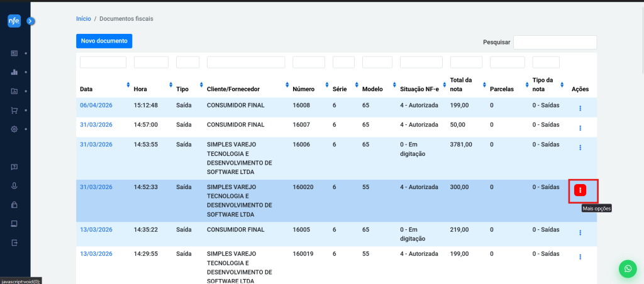Sort the table by the Data column
Image resolution: width=644 pixels, height=284 pixels.
128,85
